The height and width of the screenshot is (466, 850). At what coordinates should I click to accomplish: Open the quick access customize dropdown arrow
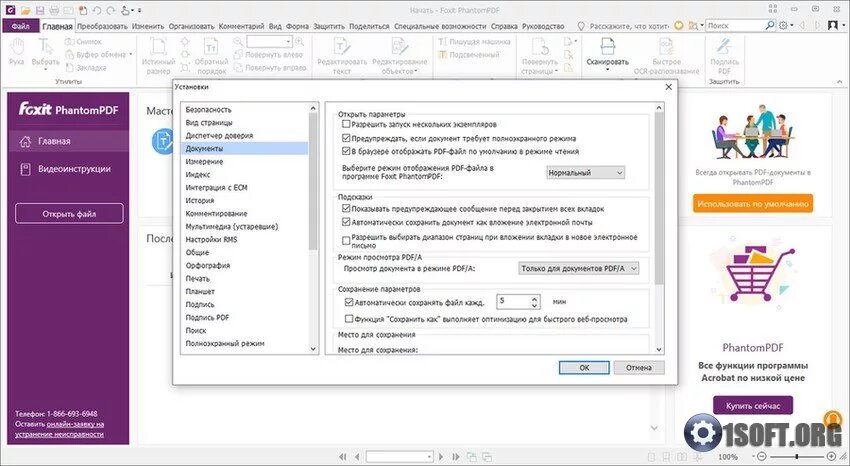(140, 10)
